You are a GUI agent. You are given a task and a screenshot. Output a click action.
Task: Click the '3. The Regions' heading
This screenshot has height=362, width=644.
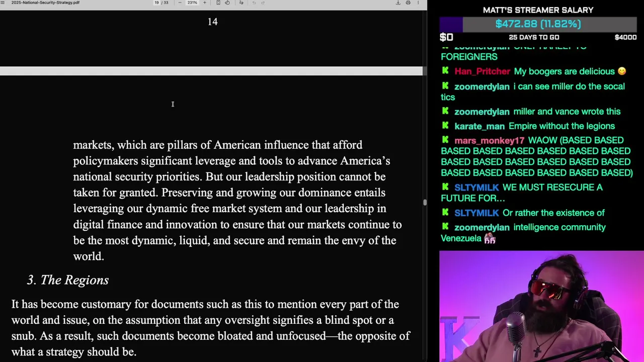pos(68,280)
